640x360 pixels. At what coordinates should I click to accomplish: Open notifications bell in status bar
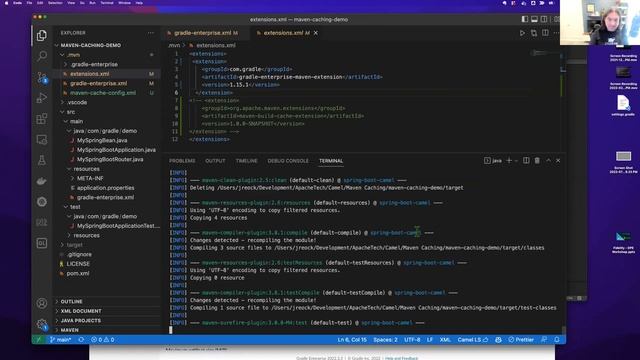[557, 340]
